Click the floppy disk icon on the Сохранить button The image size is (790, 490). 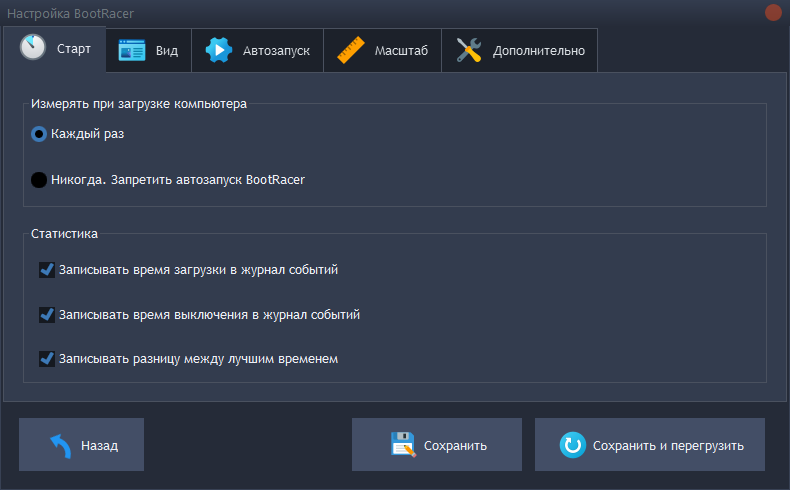coord(404,445)
